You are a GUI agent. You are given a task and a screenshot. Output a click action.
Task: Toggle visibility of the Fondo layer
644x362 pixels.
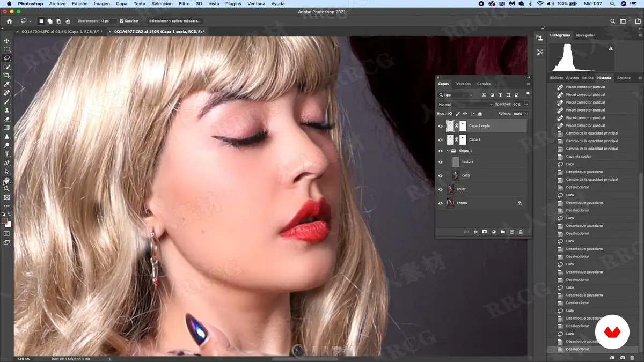441,203
